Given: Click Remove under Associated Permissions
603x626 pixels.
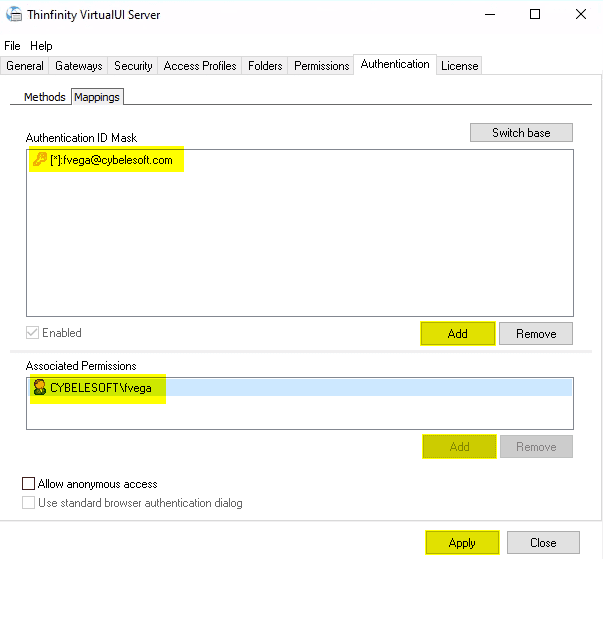Looking at the screenshot, I should click(x=536, y=446).
